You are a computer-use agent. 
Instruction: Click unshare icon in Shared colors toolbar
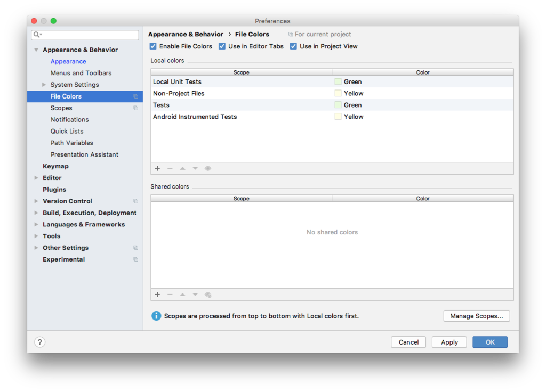[x=208, y=295]
